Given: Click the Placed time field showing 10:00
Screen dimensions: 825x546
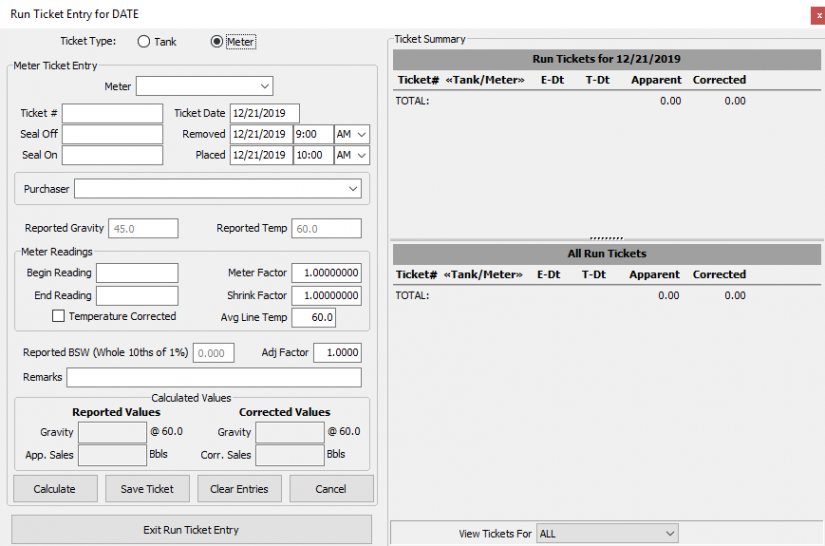Looking at the screenshot, I should (x=313, y=155).
